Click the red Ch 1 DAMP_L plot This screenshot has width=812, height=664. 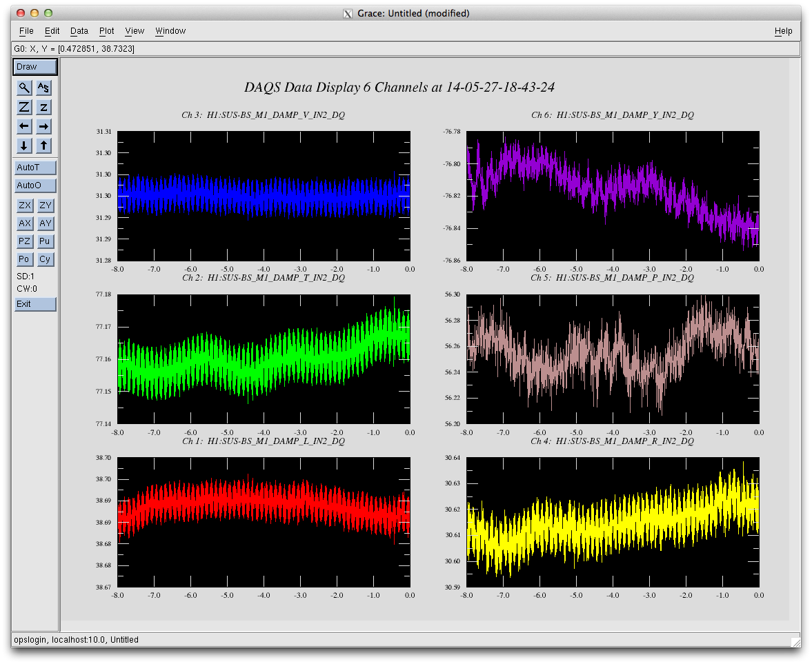pos(264,522)
